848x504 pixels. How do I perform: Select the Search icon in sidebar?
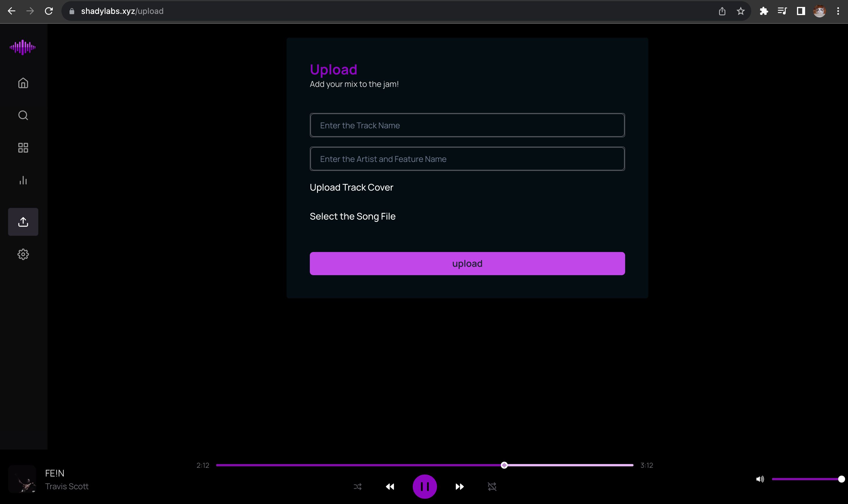click(x=23, y=115)
